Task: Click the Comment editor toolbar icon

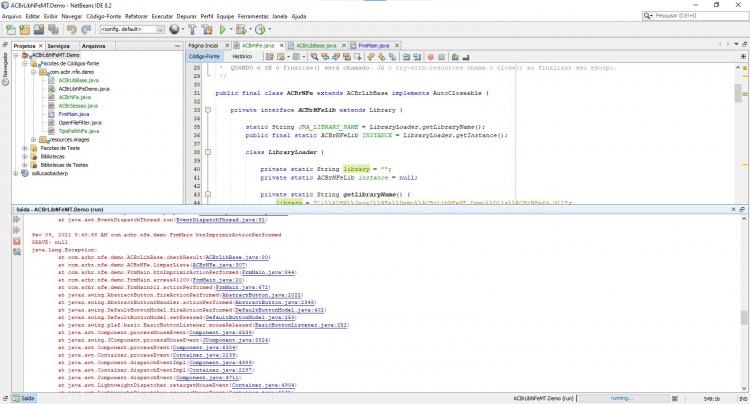Action: coord(455,57)
